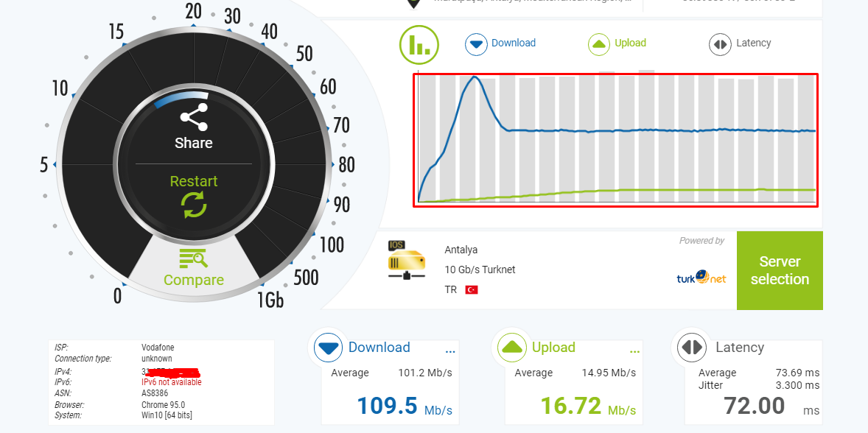This screenshot has height=433, width=868.
Task: Click the server rack icon
Action: coord(406,259)
